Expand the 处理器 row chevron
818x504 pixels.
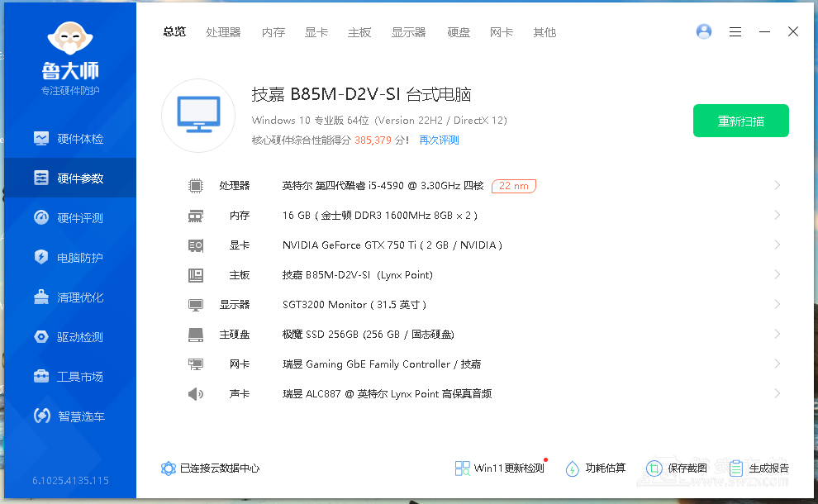[778, 185]
